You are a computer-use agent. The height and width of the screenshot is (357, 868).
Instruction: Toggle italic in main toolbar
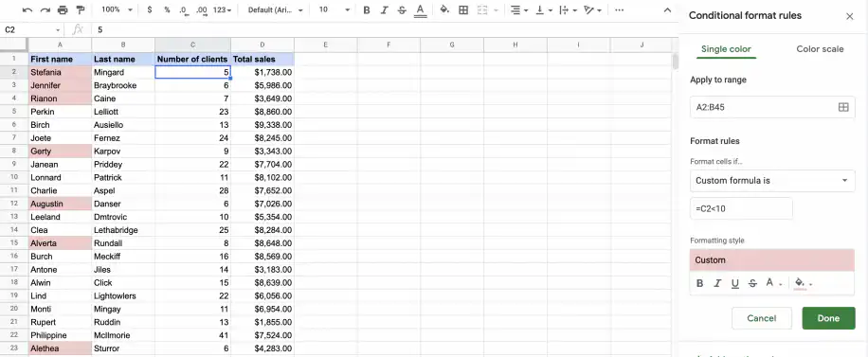(384, 10)
